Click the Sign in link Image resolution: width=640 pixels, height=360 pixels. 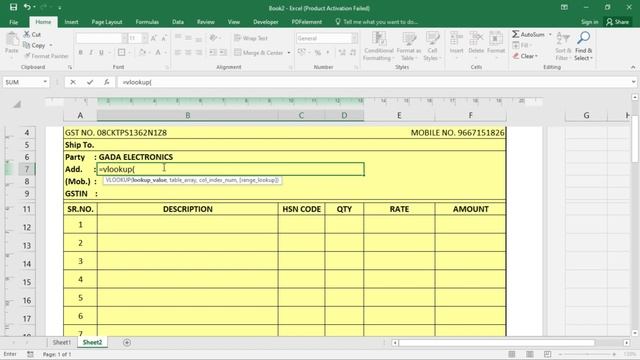tap(589, 22)
